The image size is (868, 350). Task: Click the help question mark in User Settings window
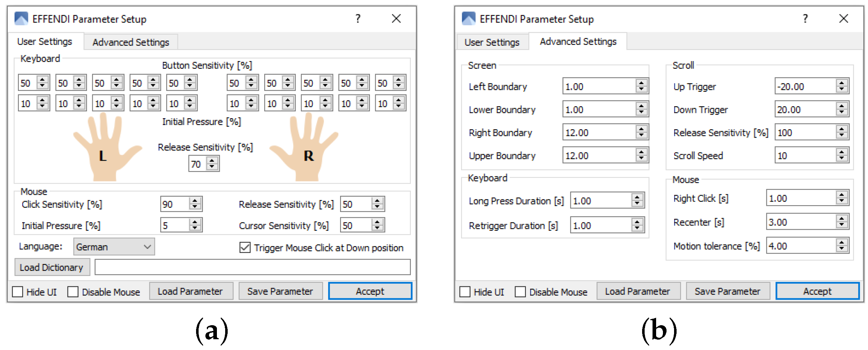tap(358, 19)
